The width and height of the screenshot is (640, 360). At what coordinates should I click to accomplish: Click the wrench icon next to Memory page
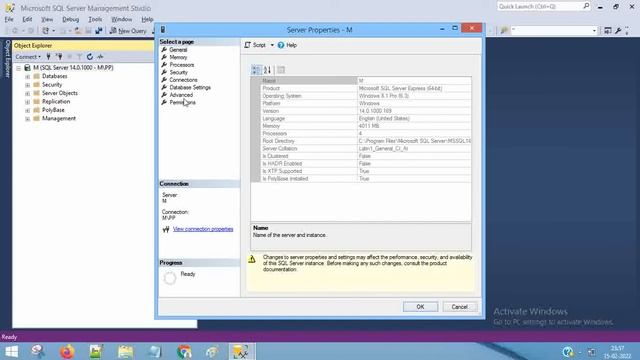coord(164,57)
